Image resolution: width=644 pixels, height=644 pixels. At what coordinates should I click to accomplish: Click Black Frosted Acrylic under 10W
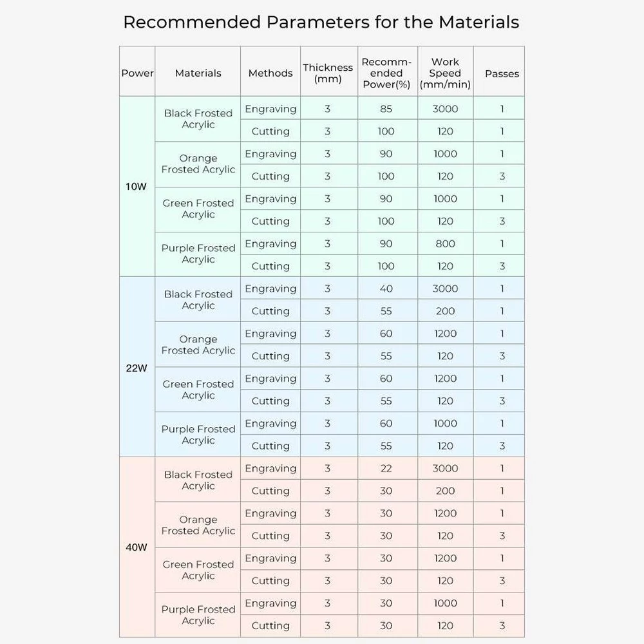[198, 119]
